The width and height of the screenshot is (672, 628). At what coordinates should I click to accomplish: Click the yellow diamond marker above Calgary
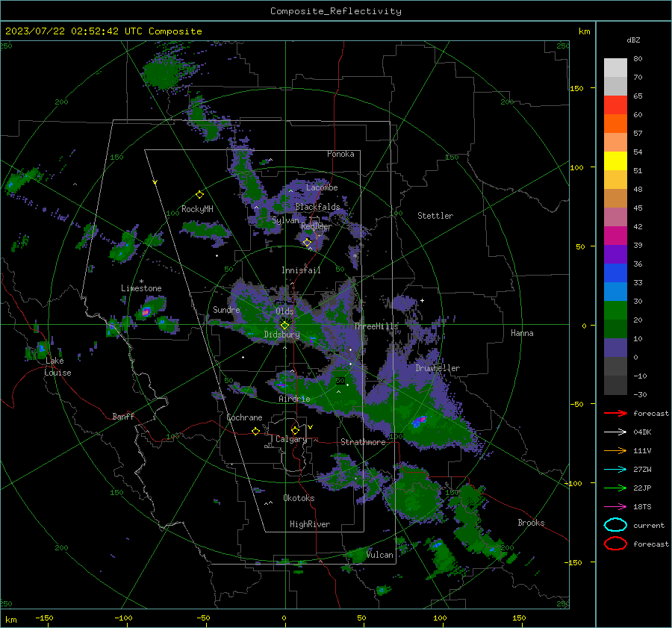(295, 430)
